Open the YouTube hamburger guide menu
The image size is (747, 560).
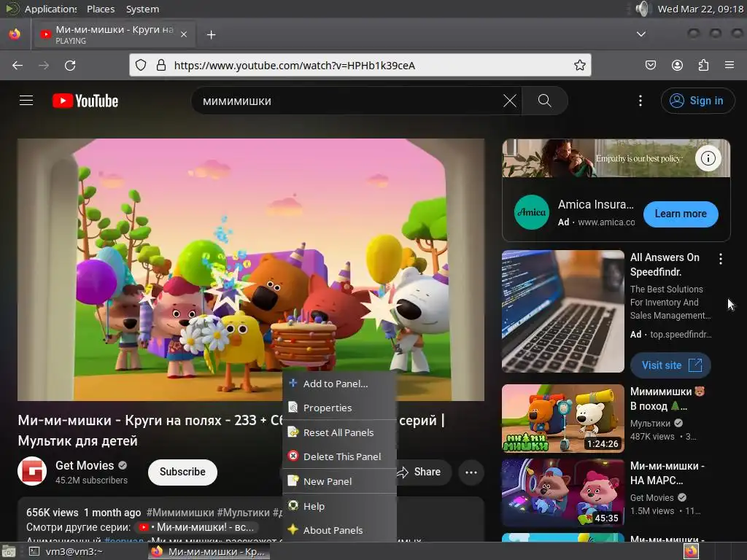point(26,101)
